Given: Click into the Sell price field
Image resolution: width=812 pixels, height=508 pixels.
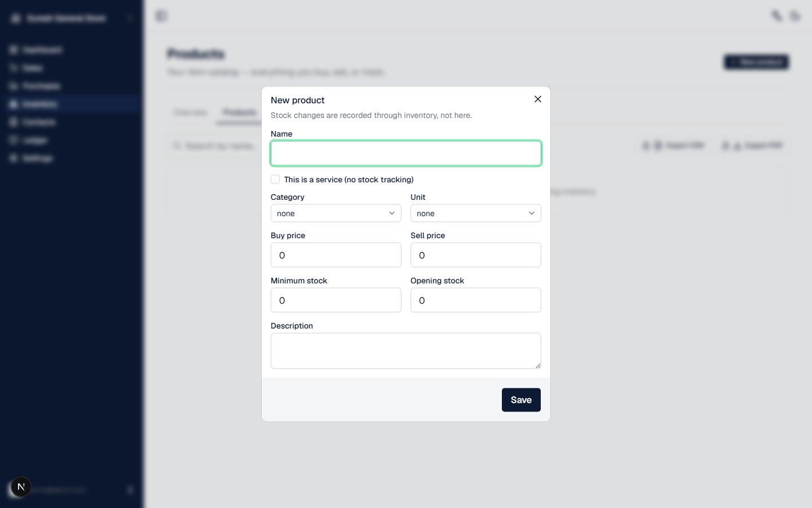Looking at the screenshot, I should click(x=476, y=255).
